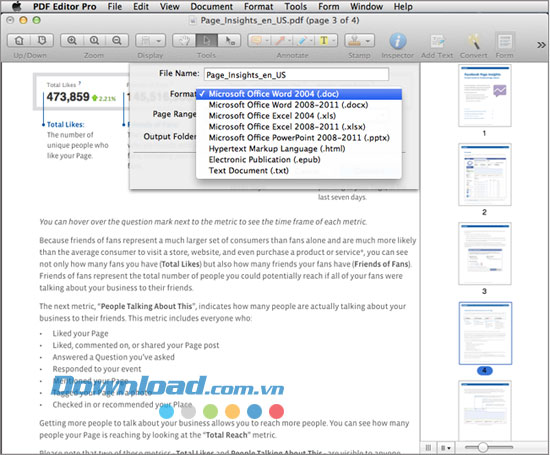550x455 pixels.
Task: Click the 'Total Likes:' blue heading
Action: [x=65, y=124]
